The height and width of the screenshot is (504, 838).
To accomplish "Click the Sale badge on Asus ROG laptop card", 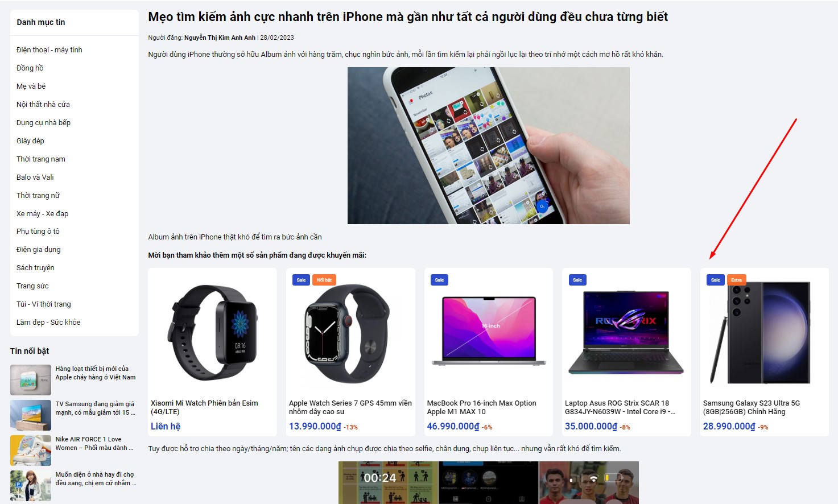I will [x=577, y=280].
